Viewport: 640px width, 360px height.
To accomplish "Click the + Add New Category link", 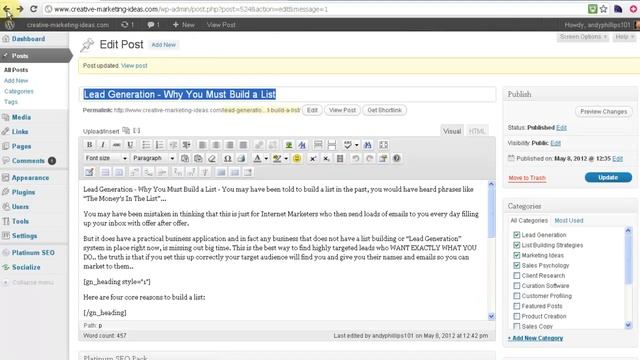I will coord(536,338).
